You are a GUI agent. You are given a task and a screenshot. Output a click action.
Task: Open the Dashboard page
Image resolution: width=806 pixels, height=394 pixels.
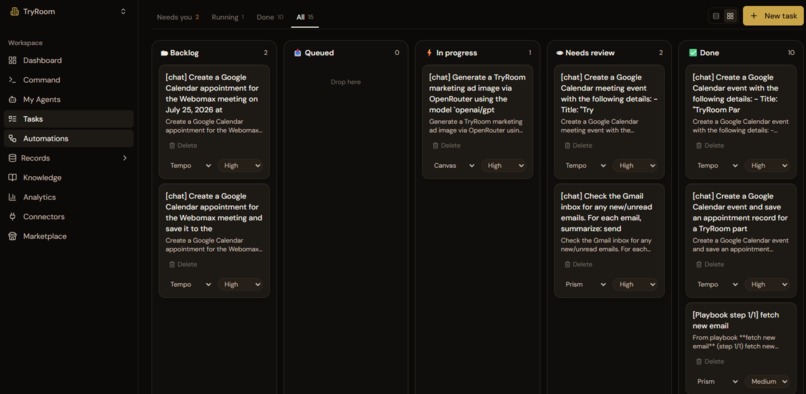(x=68, y=60)
